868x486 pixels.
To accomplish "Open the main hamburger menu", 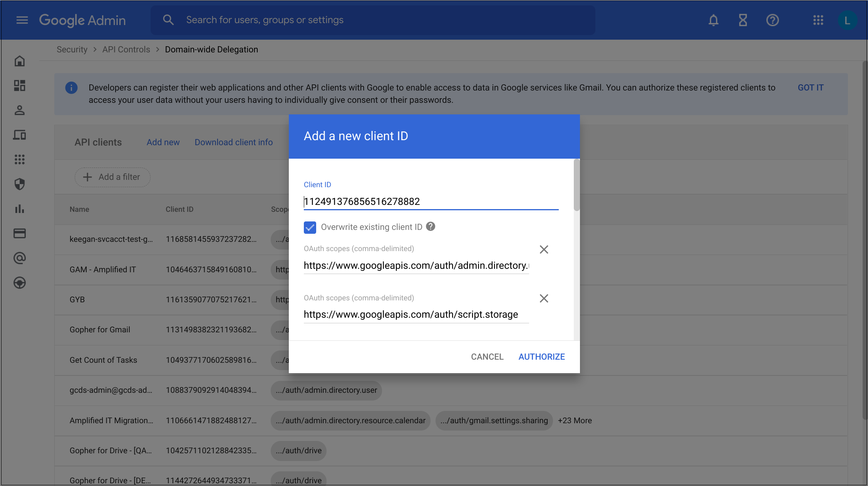I will (22, 20).
